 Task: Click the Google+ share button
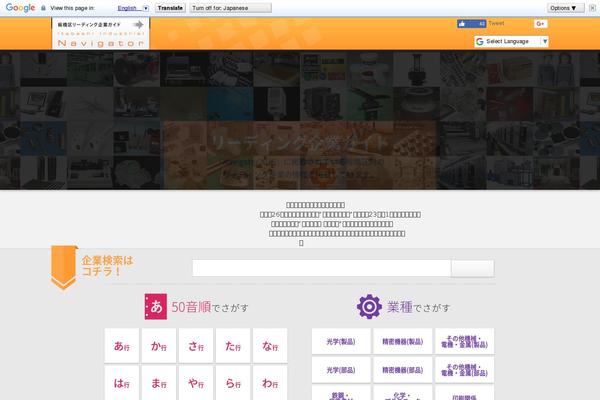(540, 24)
